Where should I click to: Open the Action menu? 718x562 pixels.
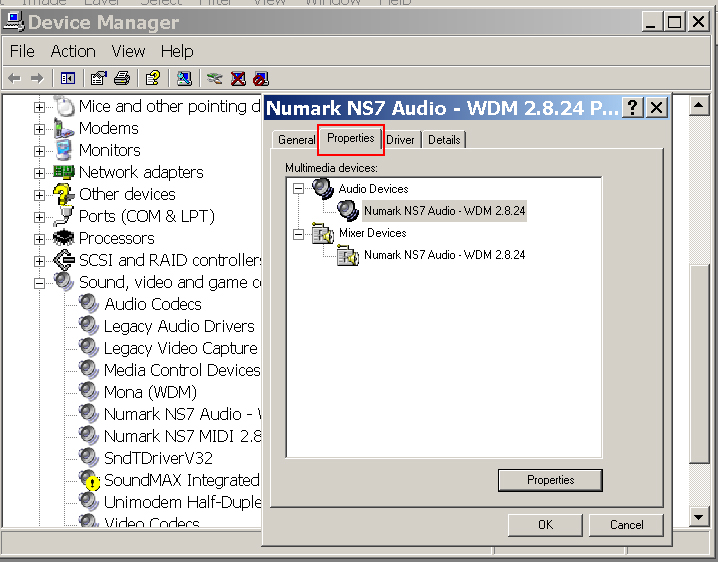(73, 51)
